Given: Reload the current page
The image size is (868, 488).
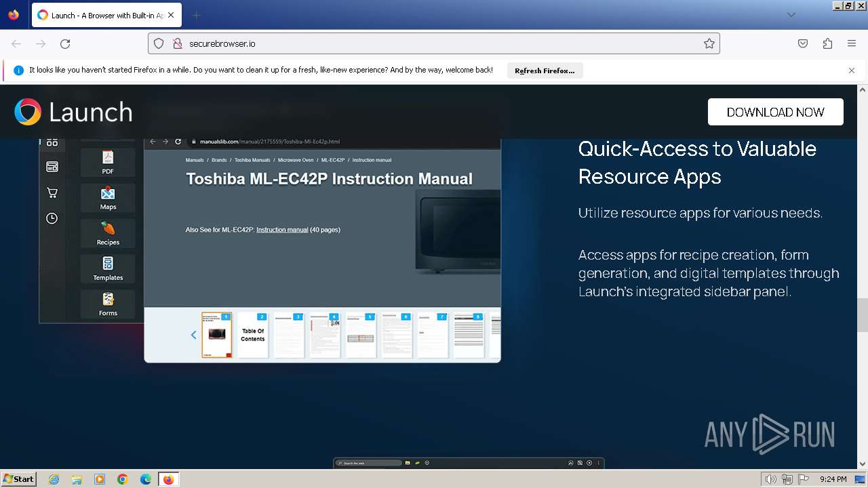Looking at the screenshot, I should (65, 43).
